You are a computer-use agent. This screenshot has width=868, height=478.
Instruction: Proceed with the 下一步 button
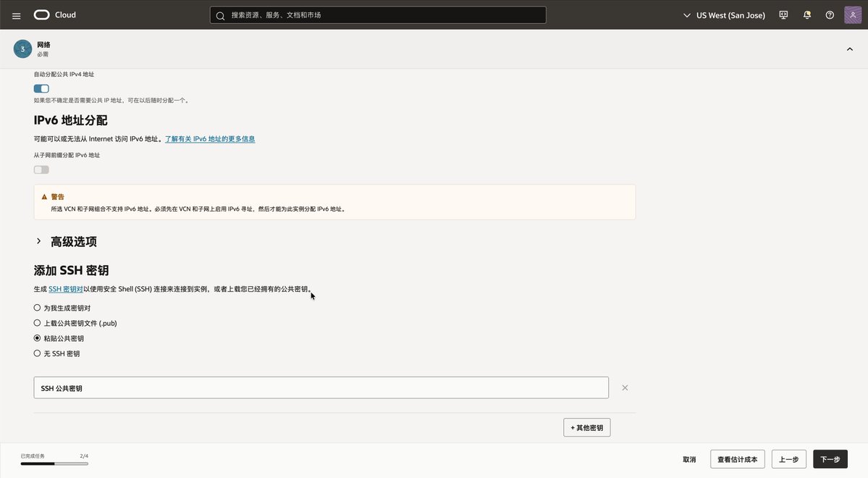[830, 459]
